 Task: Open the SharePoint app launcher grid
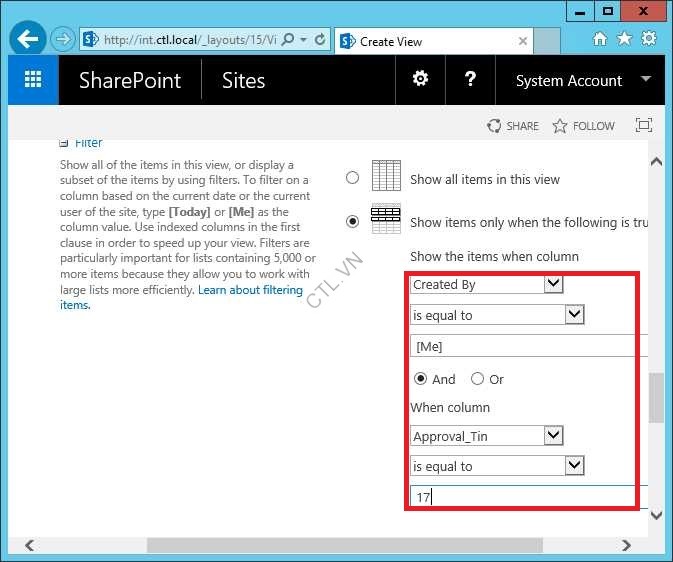pyautogui.click(x=33, y=81)
